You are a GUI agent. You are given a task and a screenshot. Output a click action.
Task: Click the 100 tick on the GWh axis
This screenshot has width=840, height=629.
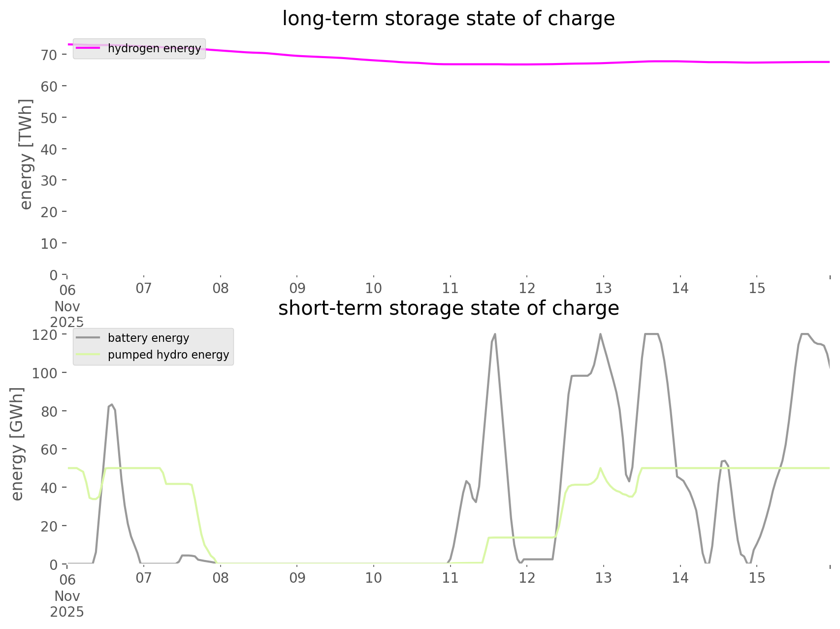[45, 373]
